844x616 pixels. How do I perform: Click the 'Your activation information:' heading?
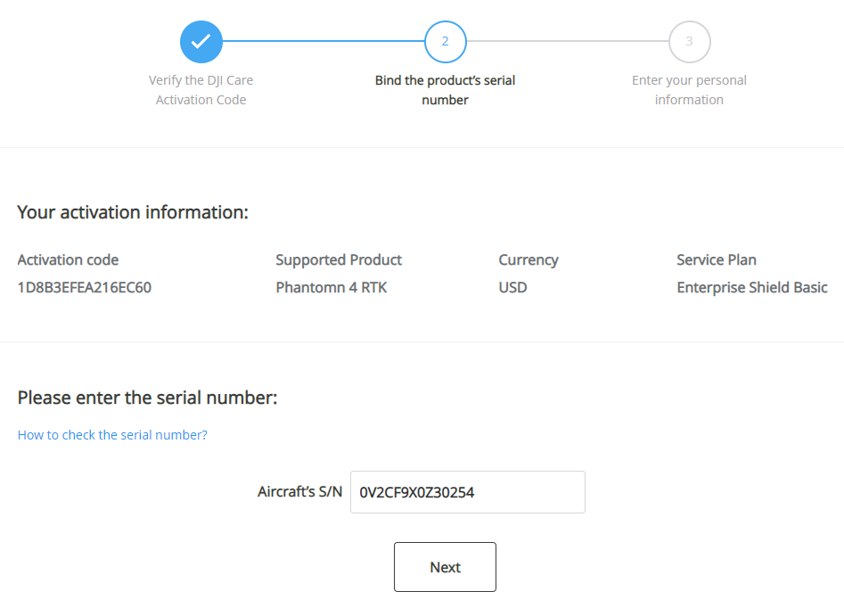(x=133, y=212)
